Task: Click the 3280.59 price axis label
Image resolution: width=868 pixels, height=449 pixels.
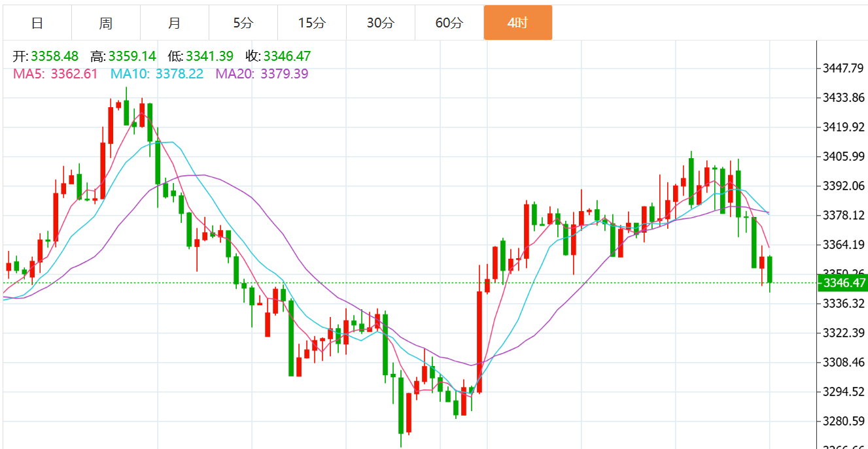Action: pyautogui.click(x=843, y=421)
